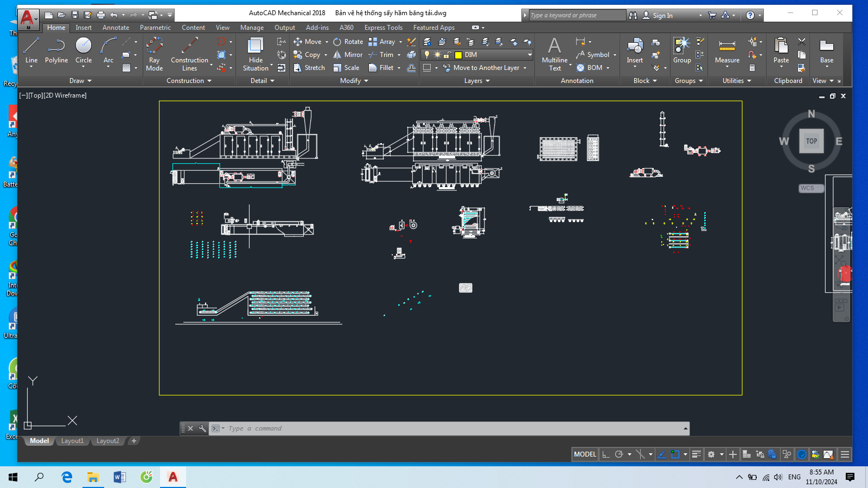
Task: Switch to the Layout1 tab
Action: tap(72, 441)
